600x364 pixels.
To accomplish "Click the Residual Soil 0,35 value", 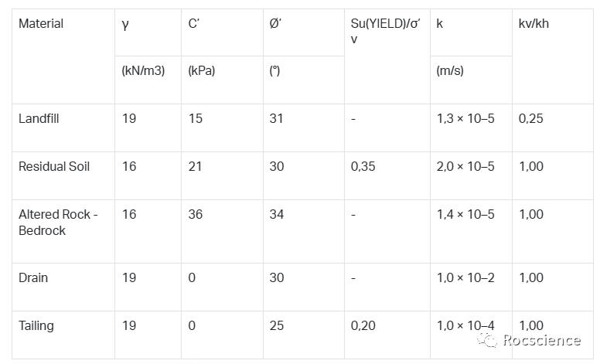I will click(363, 167).
